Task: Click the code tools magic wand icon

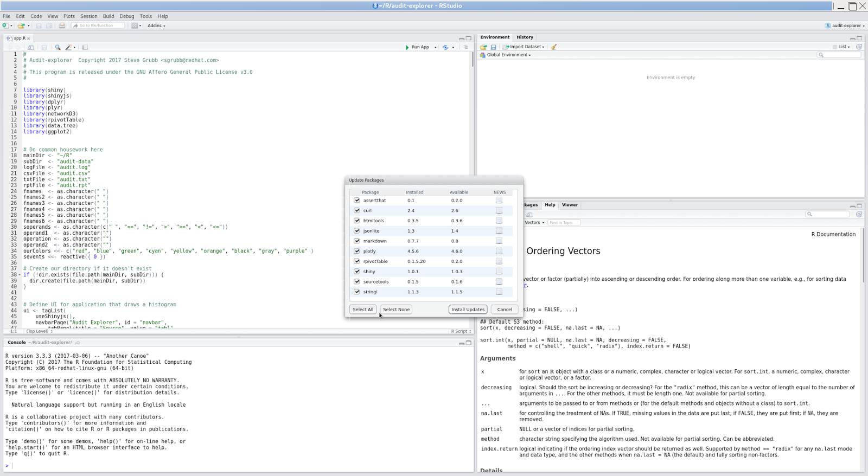Action: point(68,47)
